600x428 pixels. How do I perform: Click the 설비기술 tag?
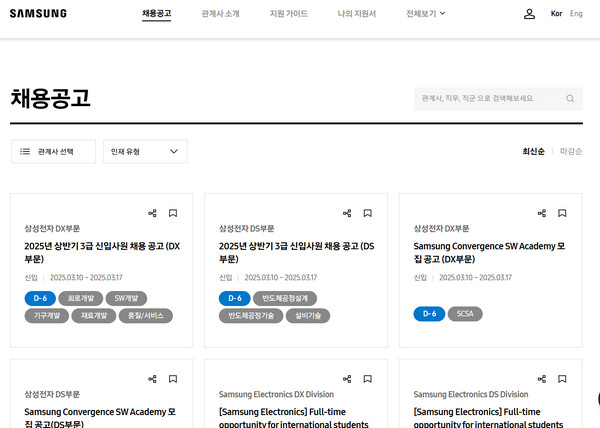pos(308,316)
